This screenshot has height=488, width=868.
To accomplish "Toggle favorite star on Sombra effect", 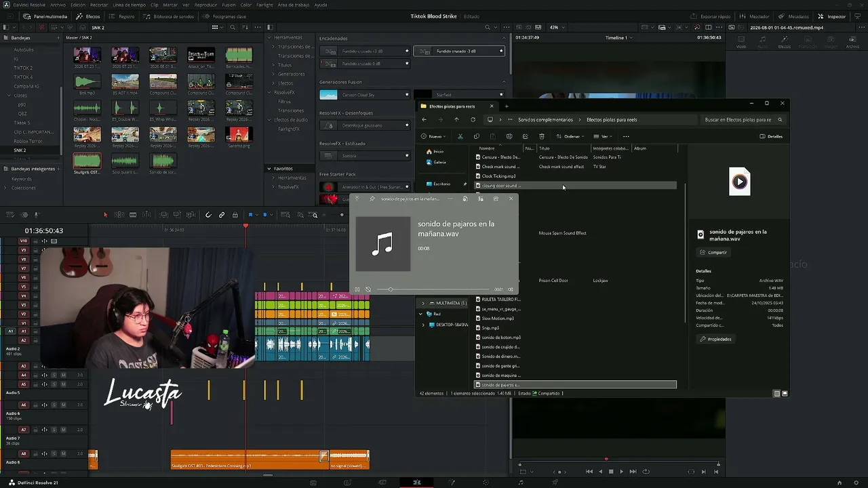I will tap(407, 156).
